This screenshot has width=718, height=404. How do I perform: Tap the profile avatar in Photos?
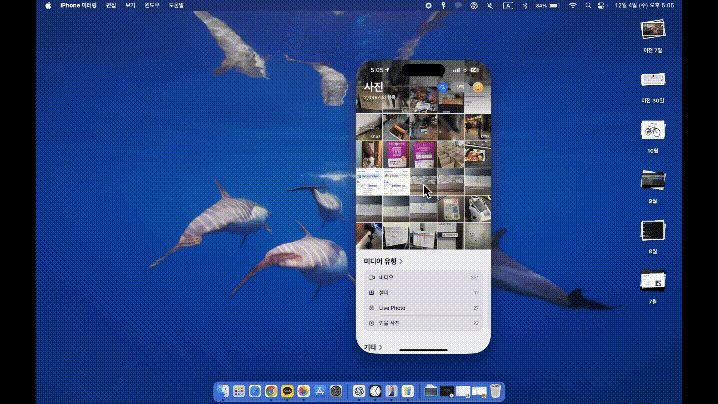478,88
